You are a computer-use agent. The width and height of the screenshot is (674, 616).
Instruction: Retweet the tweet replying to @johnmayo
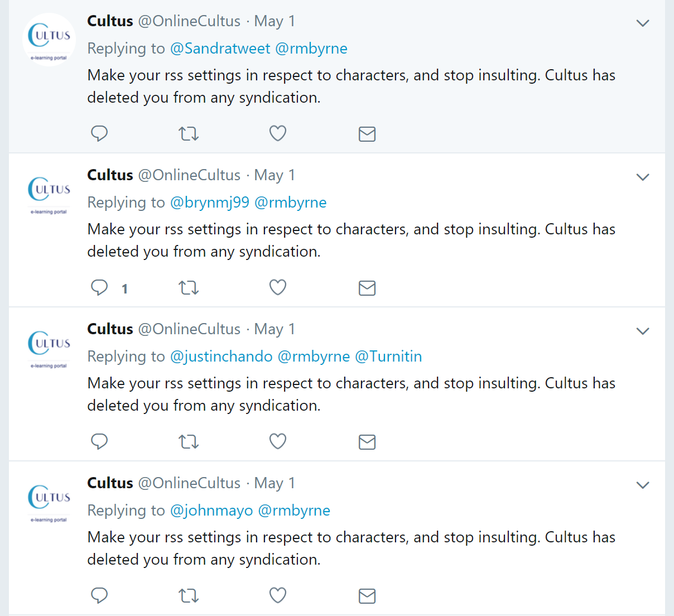click(x=189, y=596)
